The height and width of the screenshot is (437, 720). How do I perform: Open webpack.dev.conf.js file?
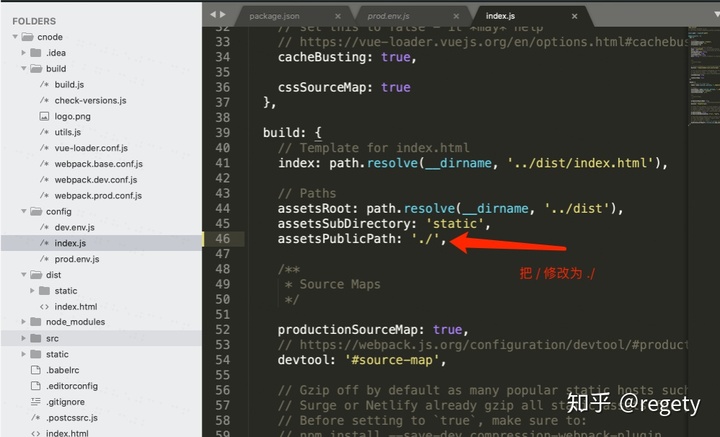(x=96, y=179)
